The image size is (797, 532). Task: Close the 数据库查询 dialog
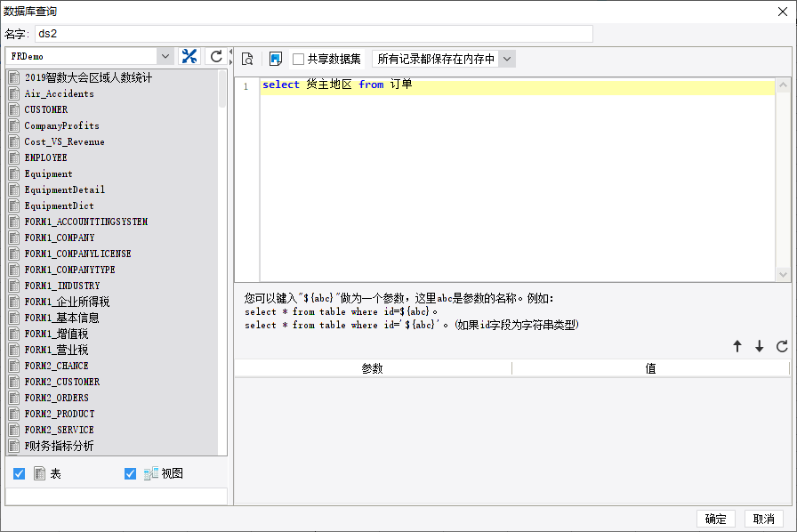coord(783,12)
